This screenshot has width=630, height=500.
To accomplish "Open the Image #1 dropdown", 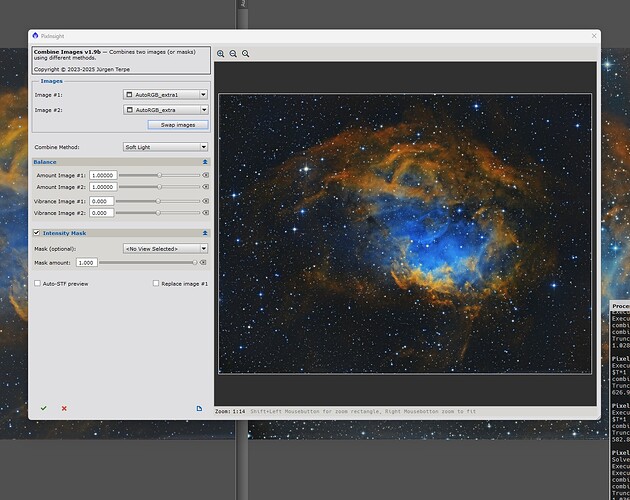I will pyautogui.click(x=165, y=95).
